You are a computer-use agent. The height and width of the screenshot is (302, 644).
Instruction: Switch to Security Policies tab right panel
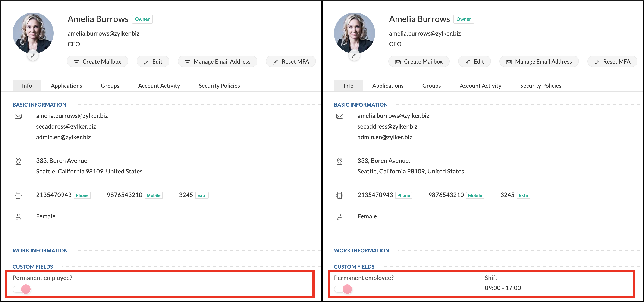(x=540, y=86)
